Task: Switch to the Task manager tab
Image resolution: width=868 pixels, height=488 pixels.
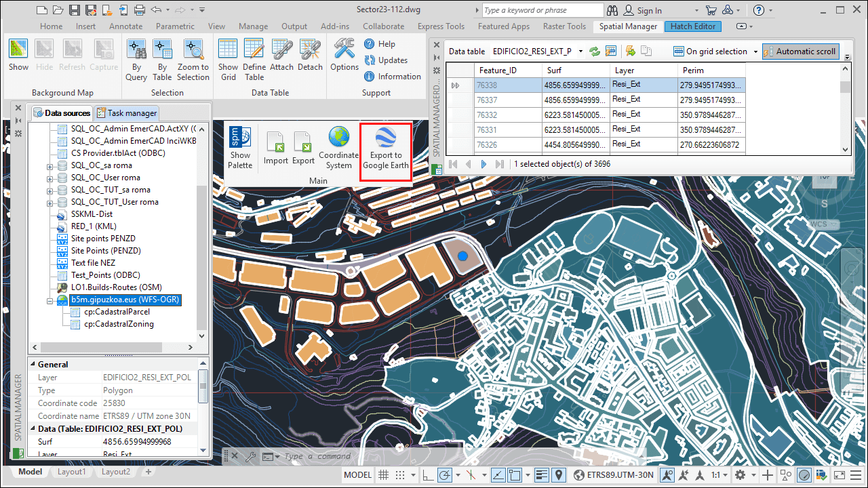Action: tap(127, 113)
